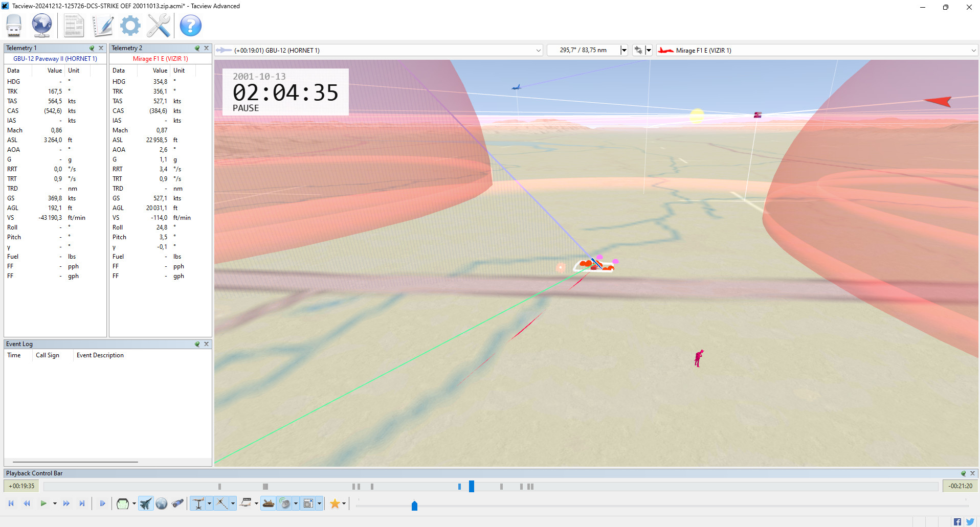This screenshot has height=527, width=980.
Task: Expand the yellow star bookmarks dropdown arrow
Action: (x=344, y=504)
